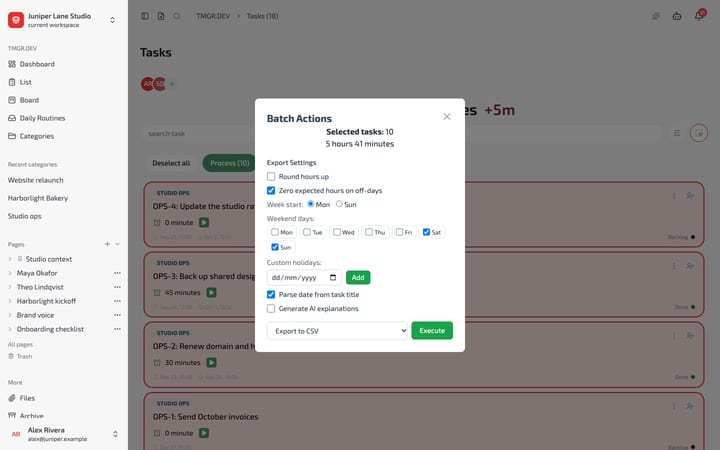
Task: Expand the Maya Okafor page
Action: coord(10,273)
